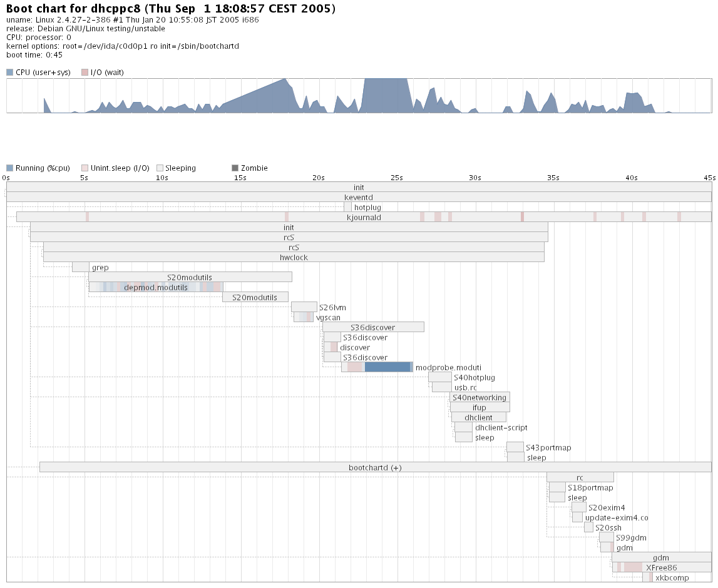The width and height of the screenshot is (718, 588).
Task: Select the hwclock process bar
Action: [x=294, y=257]
